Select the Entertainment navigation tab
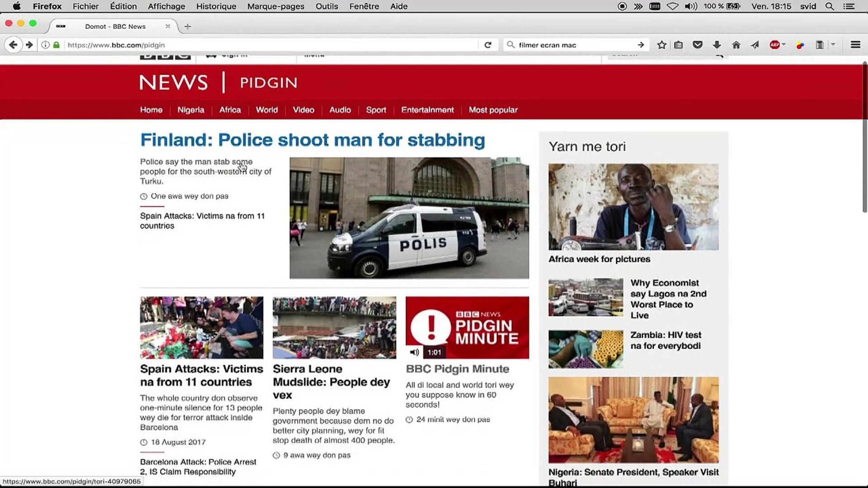This screenshot has width=868, height=488. [427, 110]
